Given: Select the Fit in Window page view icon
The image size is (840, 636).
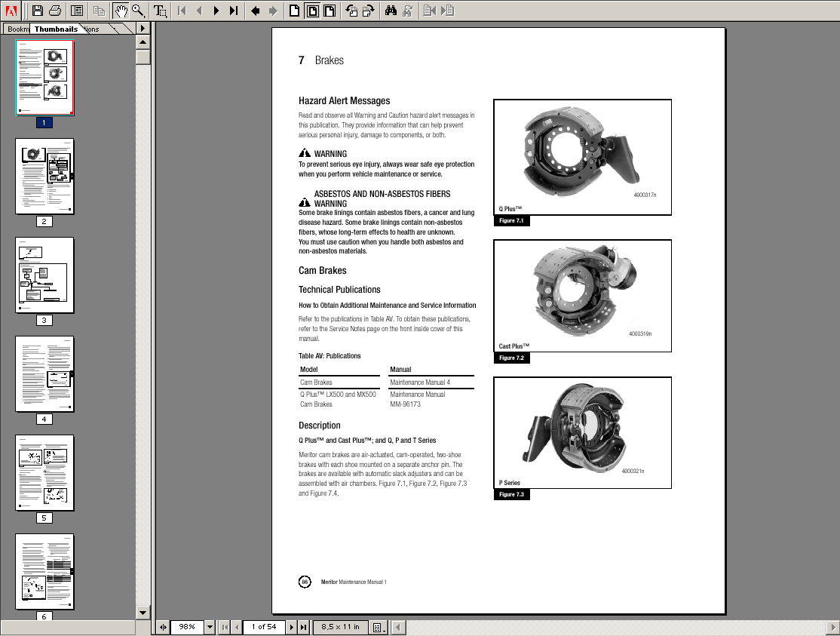Looking at the screenshot, I should pos(311,10).
